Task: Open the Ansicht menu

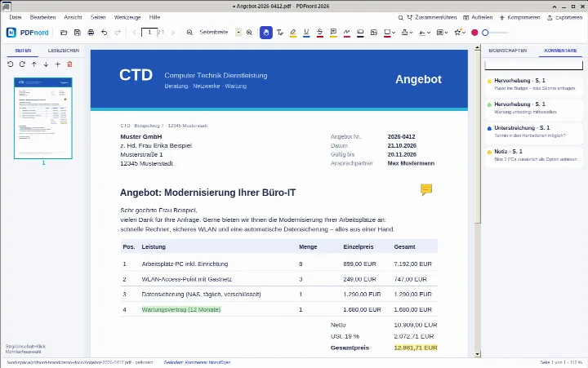Action: [x=73, y=17]
